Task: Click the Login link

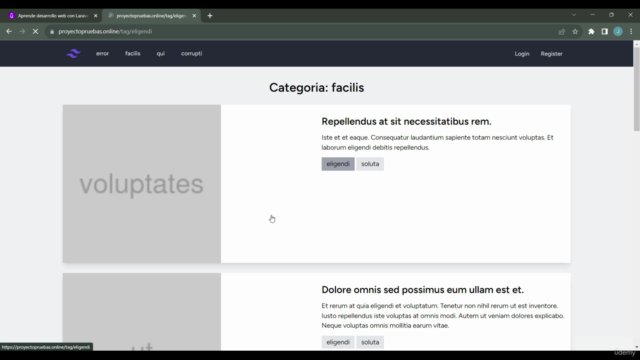Action: [522, 54]
